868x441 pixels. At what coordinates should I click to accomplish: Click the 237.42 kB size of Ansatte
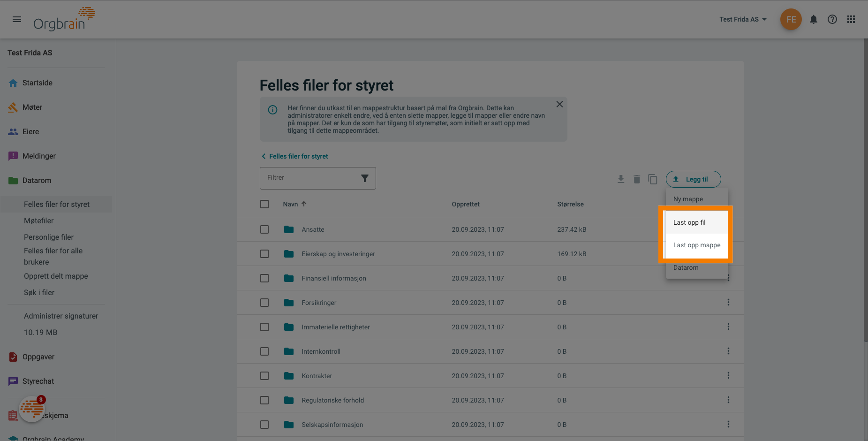click(572, 229)
